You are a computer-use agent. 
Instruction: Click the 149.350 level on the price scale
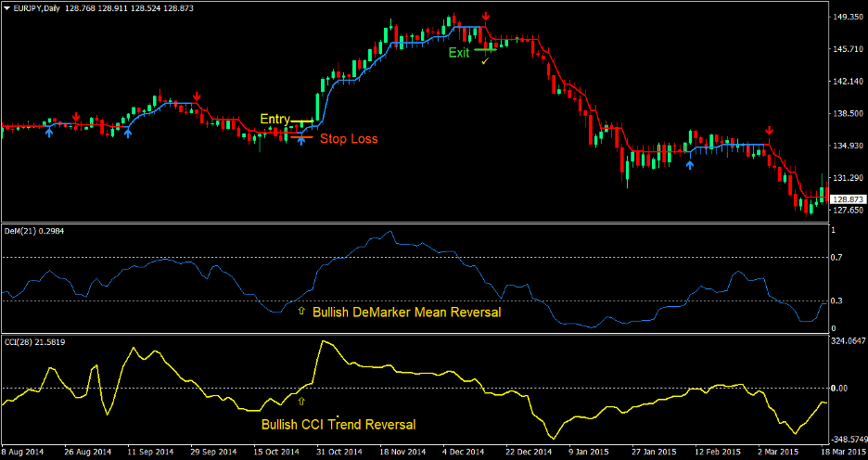(846, 17)
